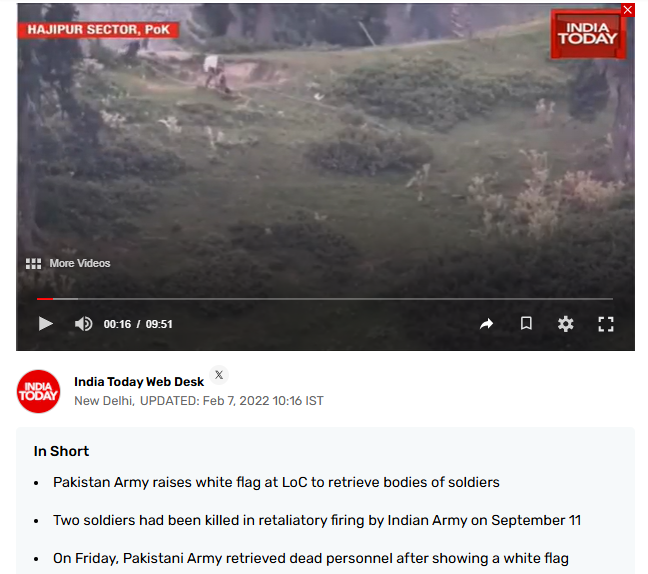Viewport: 648px width, 574px height.
Task: Seek on the video progress bar
Action: pyautogui.click(x=325, y=299)
